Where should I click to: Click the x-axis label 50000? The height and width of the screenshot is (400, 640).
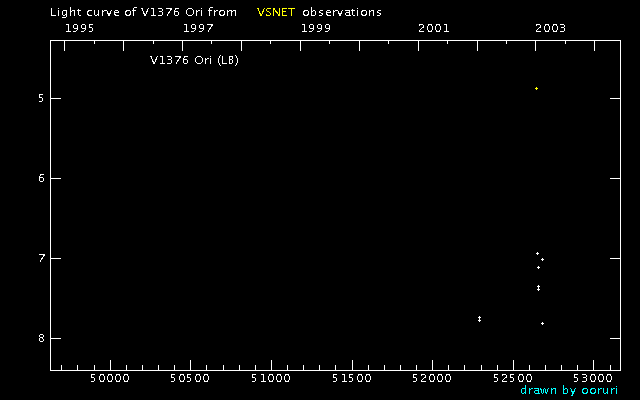click(x=110, y=378)
